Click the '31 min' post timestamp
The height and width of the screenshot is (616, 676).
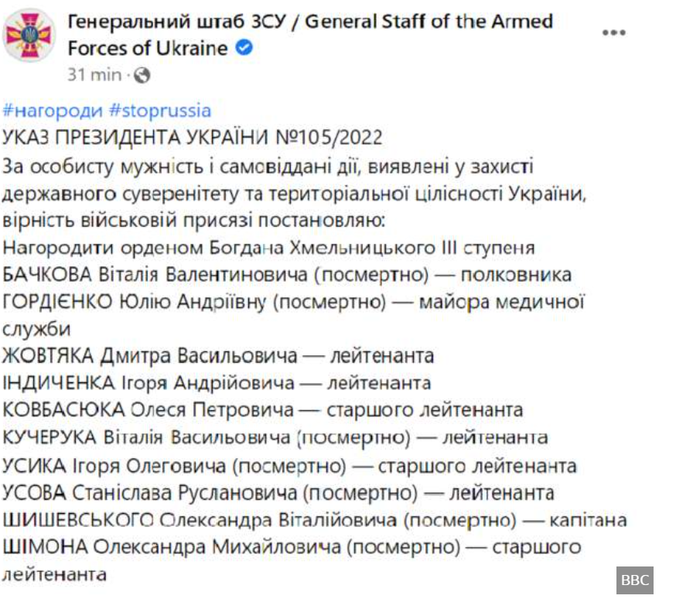(x=94, y=74)
